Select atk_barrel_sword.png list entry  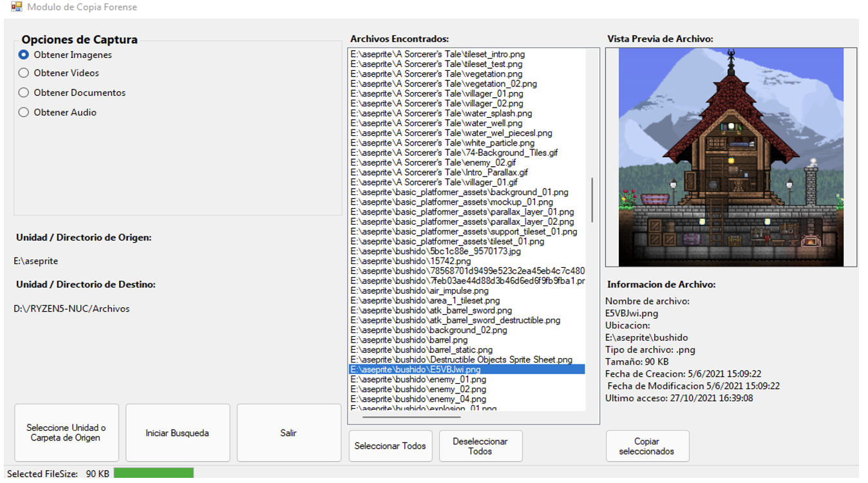[x=467, y=310]
